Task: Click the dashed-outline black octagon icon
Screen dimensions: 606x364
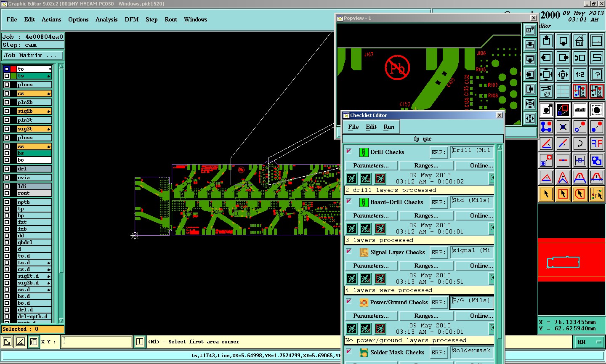Action: coord(597,110)
